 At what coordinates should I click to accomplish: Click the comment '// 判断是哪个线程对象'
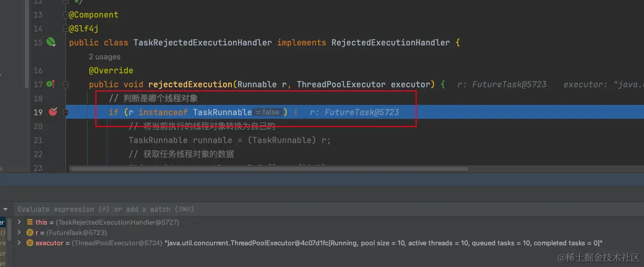tap(153, 98)
